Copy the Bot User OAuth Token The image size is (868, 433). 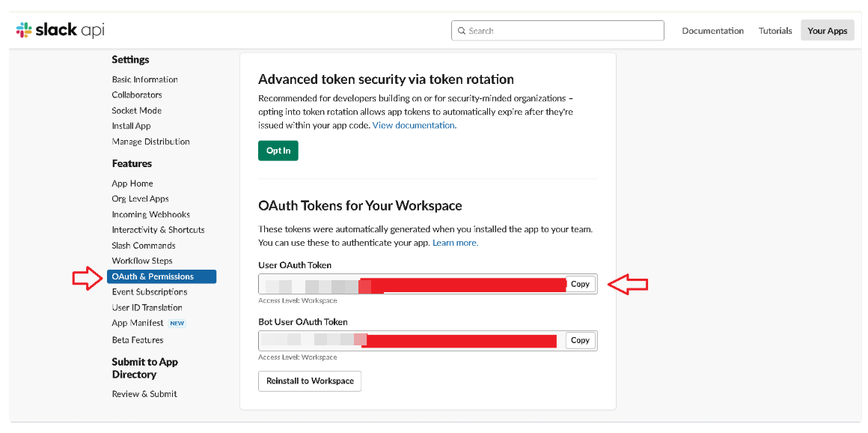pos(580,340)
